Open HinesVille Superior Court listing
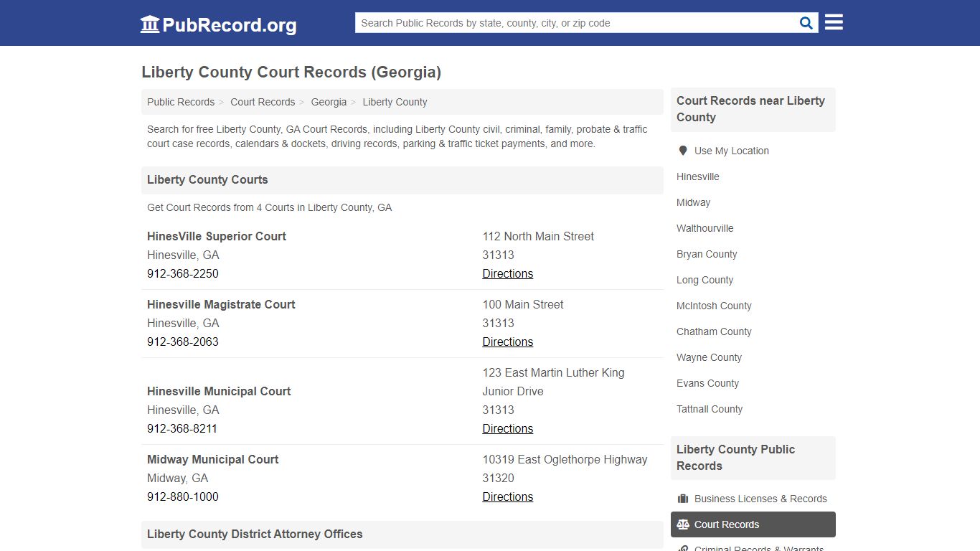The width and height of the screenshot is (980, 551). (x=217, y=236)
